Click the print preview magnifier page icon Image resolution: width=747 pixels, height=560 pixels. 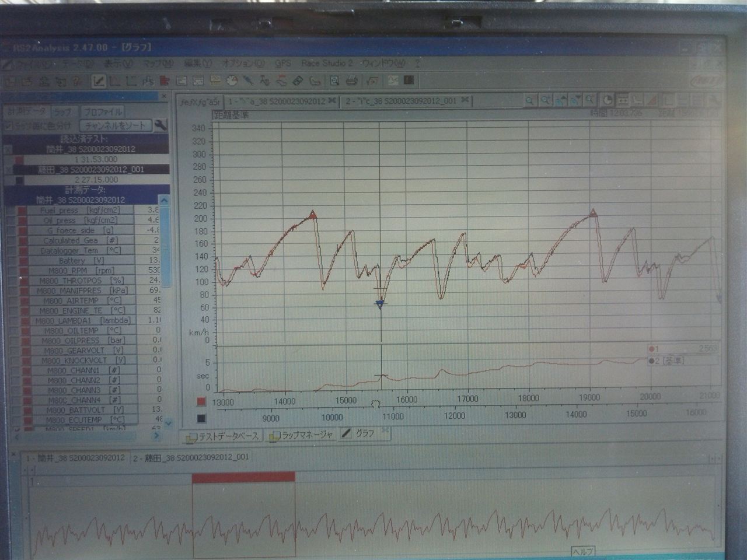[335, 81]
